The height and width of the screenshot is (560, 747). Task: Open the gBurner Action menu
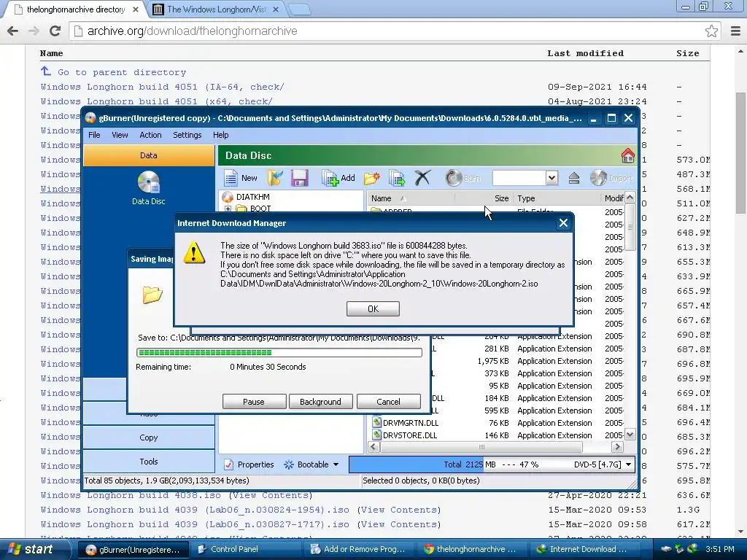click(x=150, y=135)
